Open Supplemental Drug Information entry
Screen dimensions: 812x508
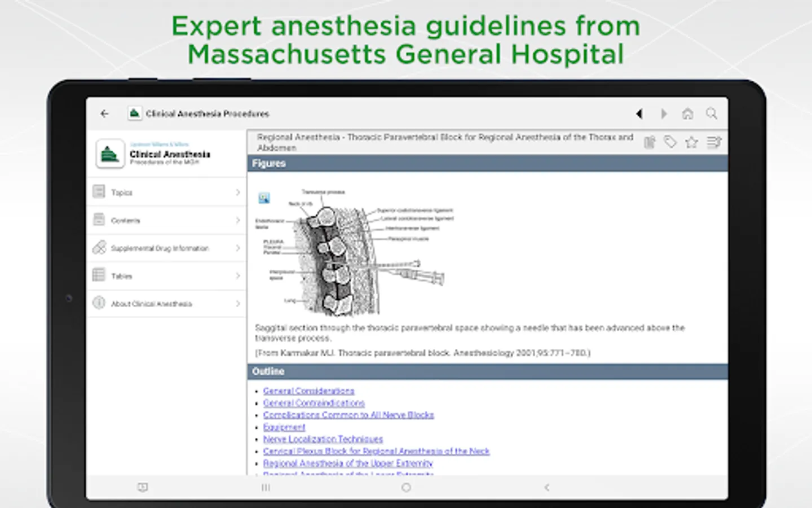(167, 248)
